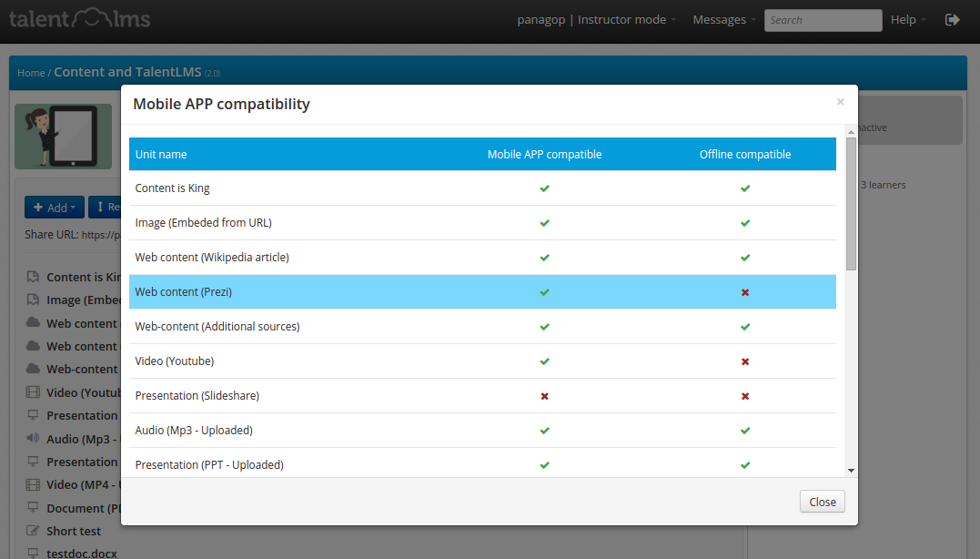Select Web-content (Additional sources) row

coord(482,327)
